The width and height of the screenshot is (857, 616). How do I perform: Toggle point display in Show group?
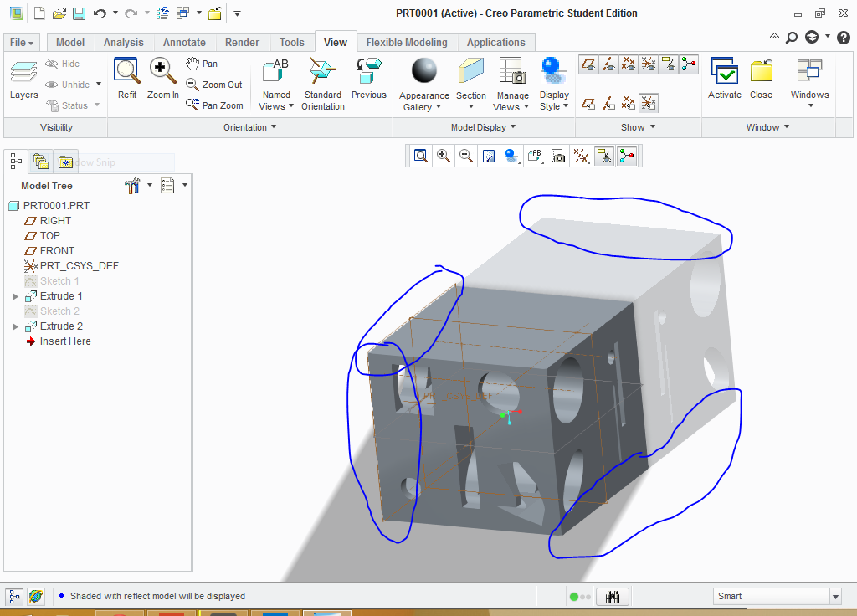point(629,64)
